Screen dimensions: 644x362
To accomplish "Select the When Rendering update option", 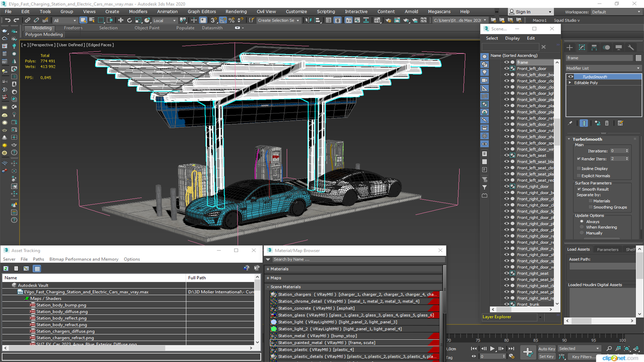I will click(582, 227).
